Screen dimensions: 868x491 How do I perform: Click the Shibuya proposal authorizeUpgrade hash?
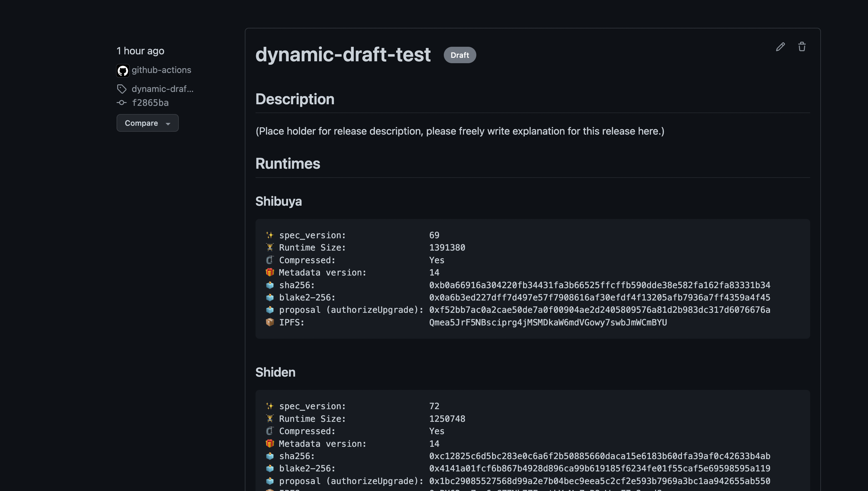tap(599, 310)
